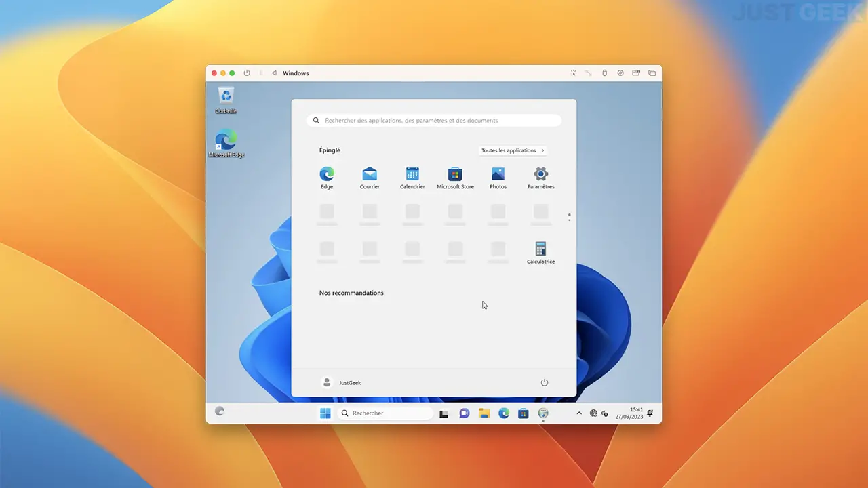868x488 pixels.
Task: Launch the Calendrier app
Action: (x=412, y=178)
